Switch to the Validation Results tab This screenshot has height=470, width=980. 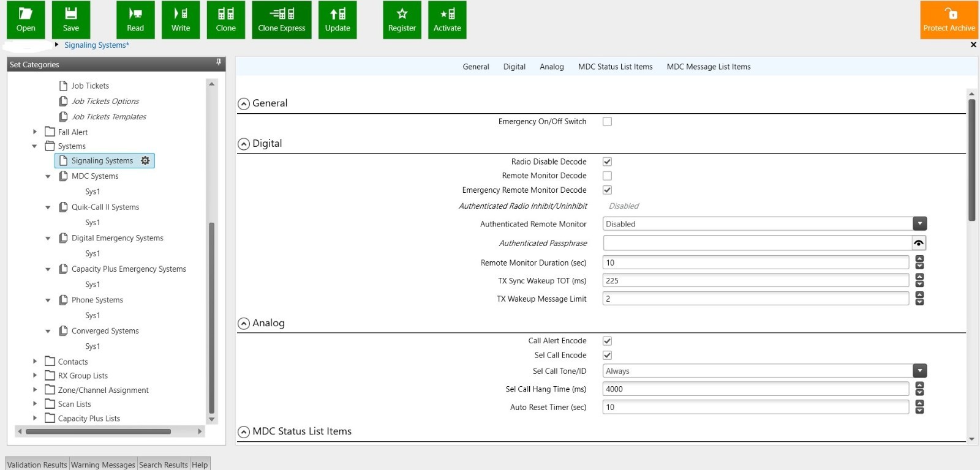[37, 464]
